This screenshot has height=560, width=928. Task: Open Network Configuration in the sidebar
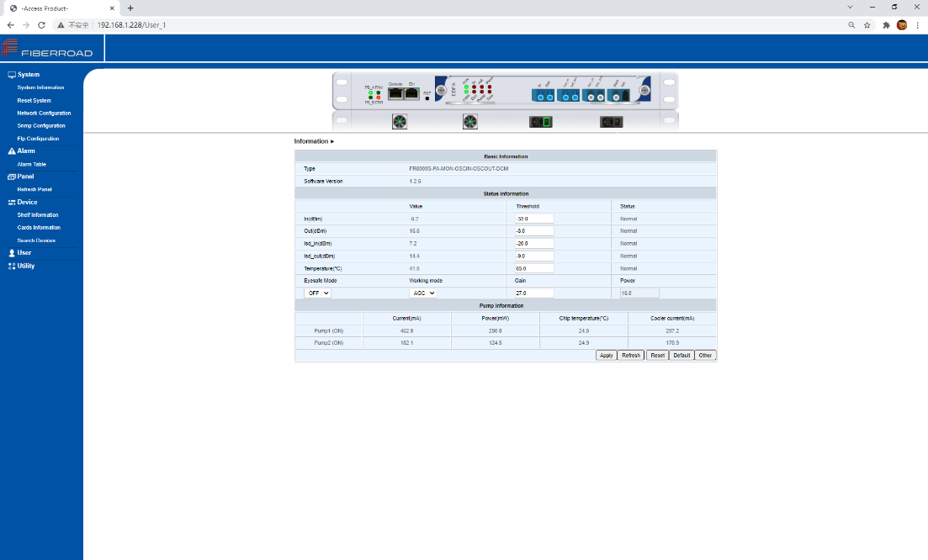pos(44,113)
